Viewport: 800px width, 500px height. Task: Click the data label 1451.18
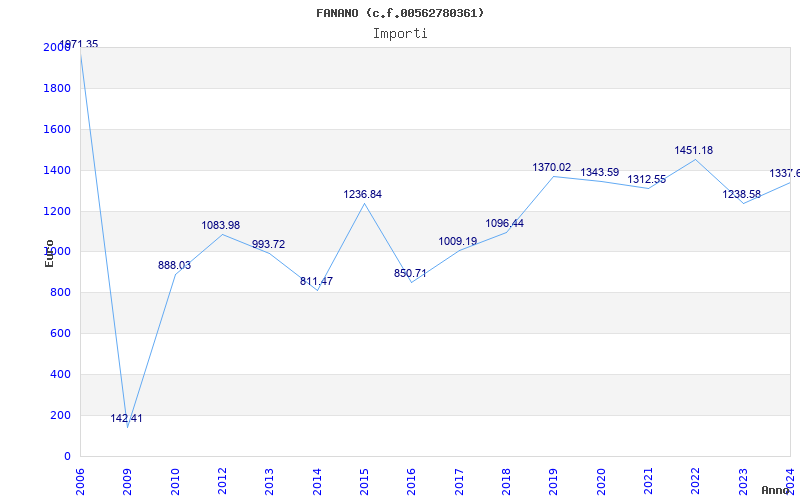(693, 151)
